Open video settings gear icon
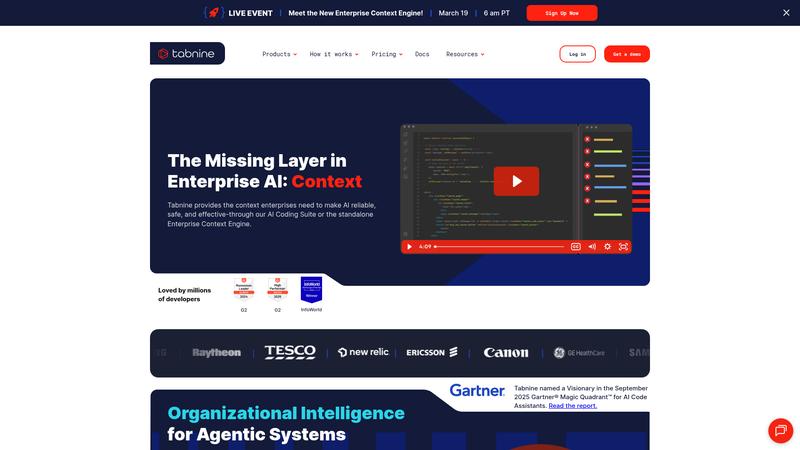The width and height of the screenshot is (800, 450). (607, 246)
